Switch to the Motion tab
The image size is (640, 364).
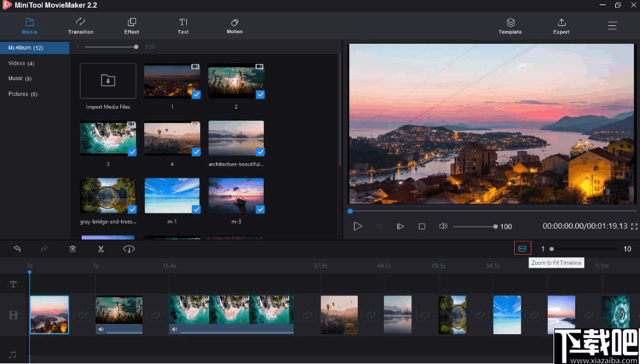coord(235,26)
